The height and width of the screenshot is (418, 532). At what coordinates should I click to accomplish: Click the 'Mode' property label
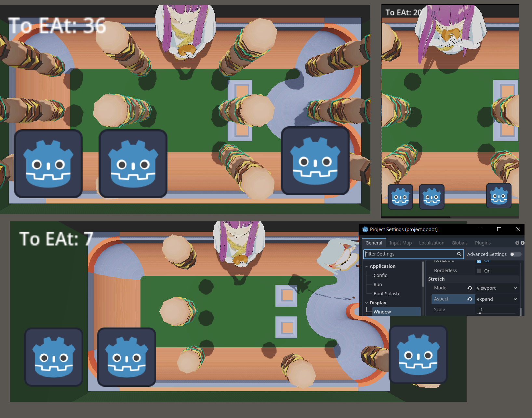pos(440,288)
